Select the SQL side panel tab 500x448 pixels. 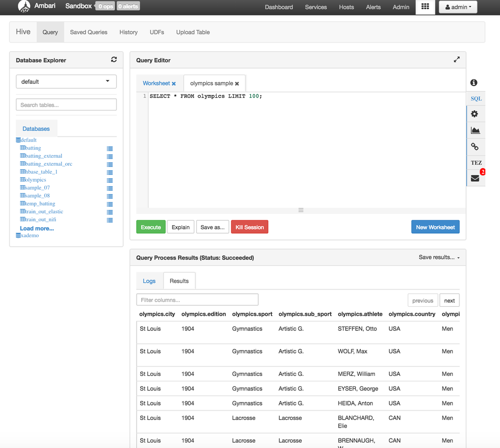[476, 99]
